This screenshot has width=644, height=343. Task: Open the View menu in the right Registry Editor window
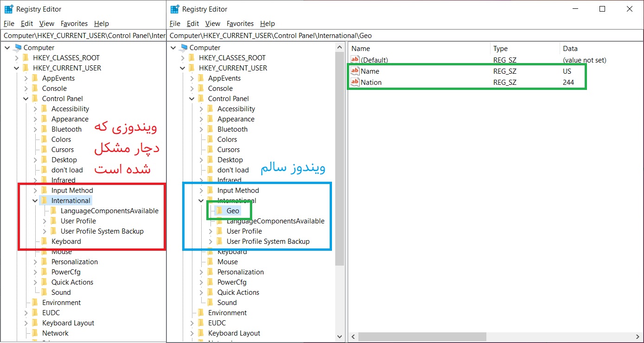click(x=213, y=24)
